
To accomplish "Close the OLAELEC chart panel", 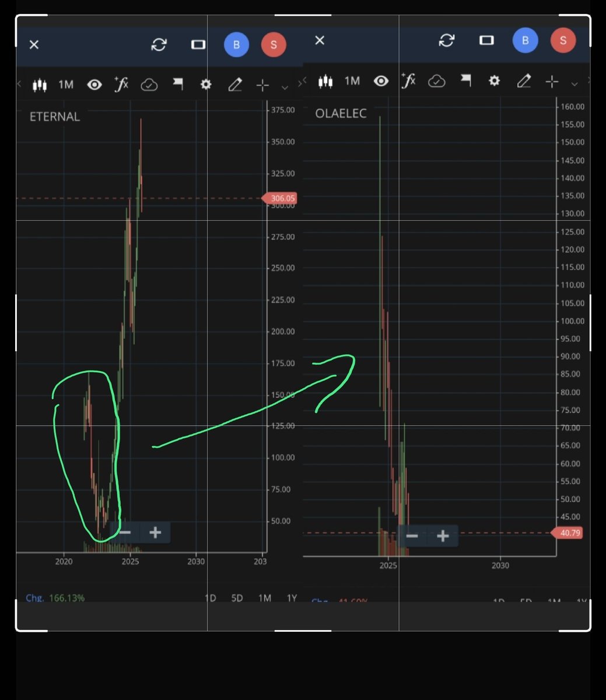I will tap(319, 40).
